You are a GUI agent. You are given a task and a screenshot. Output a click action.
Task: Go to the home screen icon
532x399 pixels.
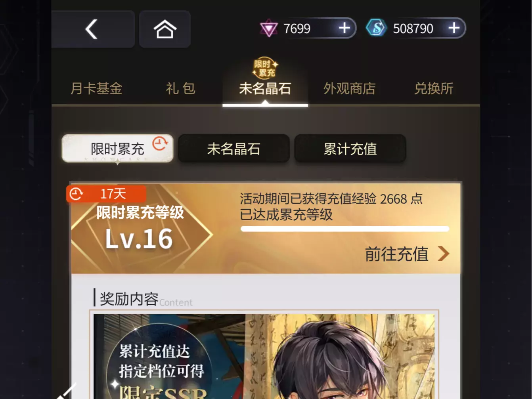pos(165,29)
